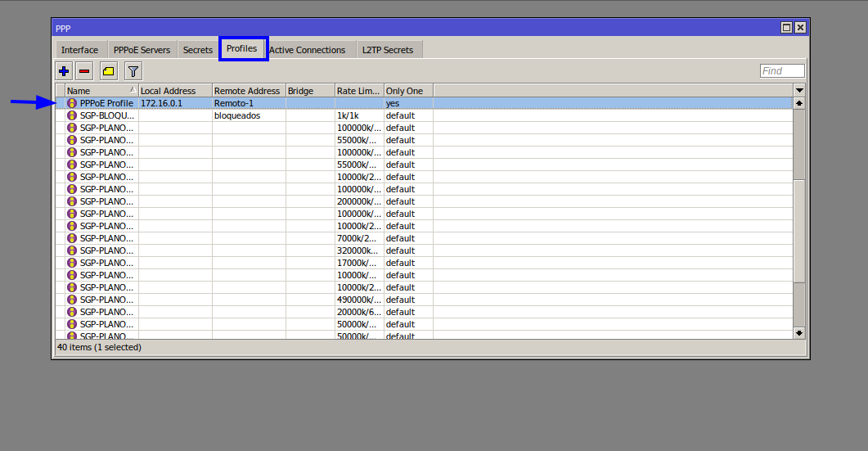Open the PPPoE Servers tab
Viewport: 868px width, 451px height.
[142, 50]
